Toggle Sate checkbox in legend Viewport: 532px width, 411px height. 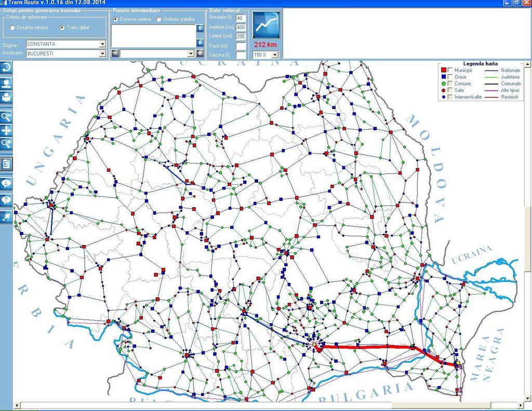pyautogui.click(x=450, y=90)
